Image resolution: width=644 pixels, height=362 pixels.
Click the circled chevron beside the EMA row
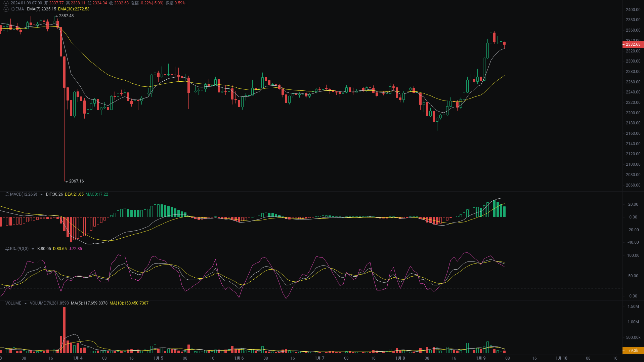point(6,9)
